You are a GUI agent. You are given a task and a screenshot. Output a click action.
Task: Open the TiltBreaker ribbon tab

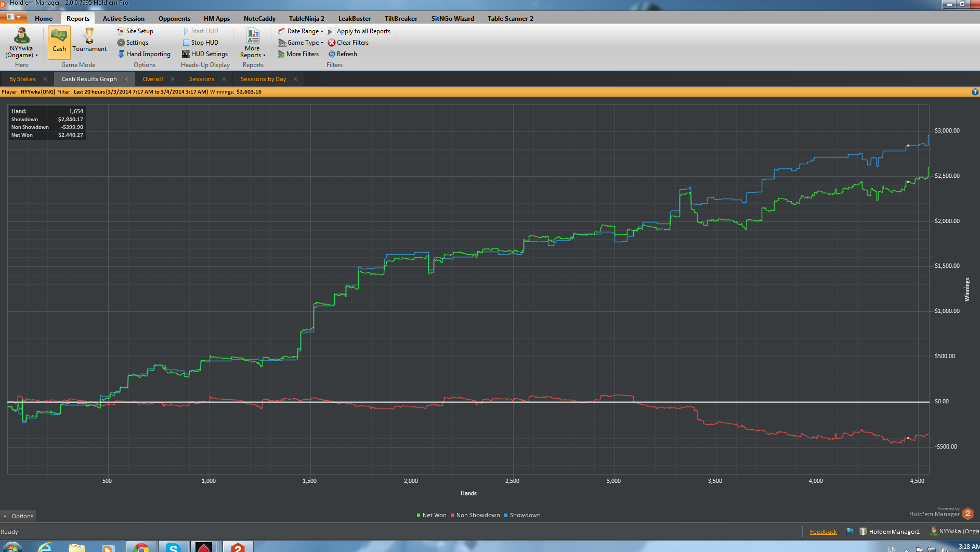pos(401,19)
